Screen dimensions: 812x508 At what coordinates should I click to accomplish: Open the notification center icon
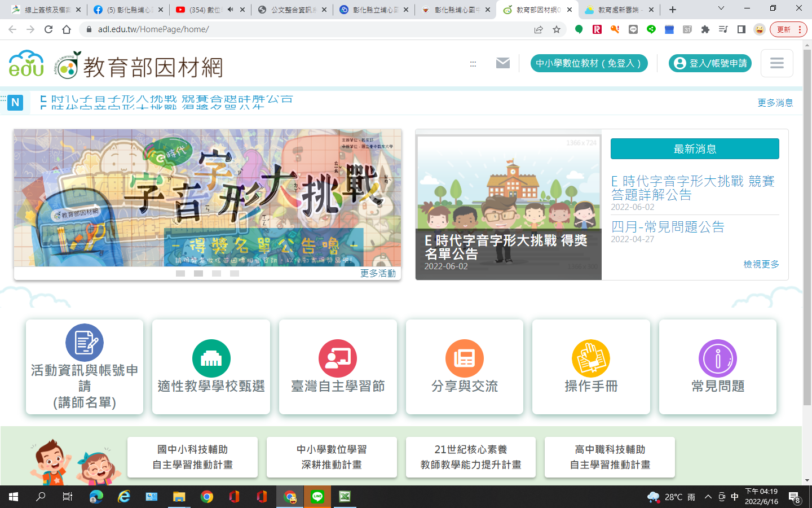pyautogui.click(x=795, y=497)
